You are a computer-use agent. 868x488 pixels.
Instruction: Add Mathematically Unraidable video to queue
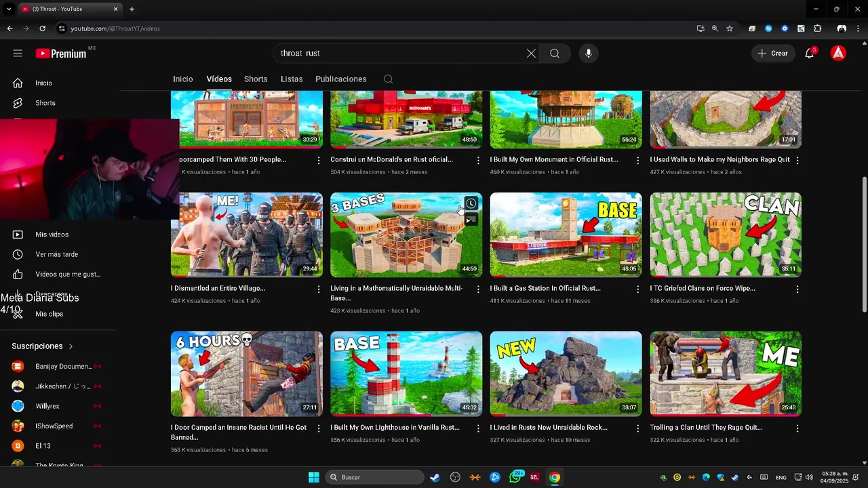coord(471,220)
